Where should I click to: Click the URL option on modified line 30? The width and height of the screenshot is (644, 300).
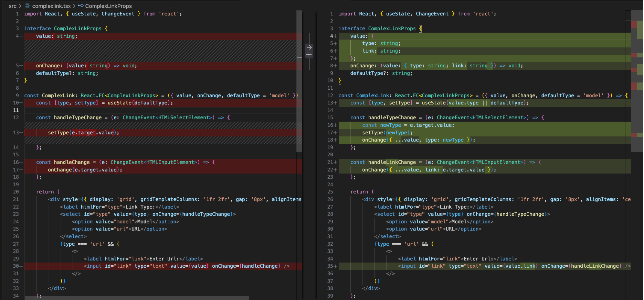pyautogui.click(x=434, y=229)
